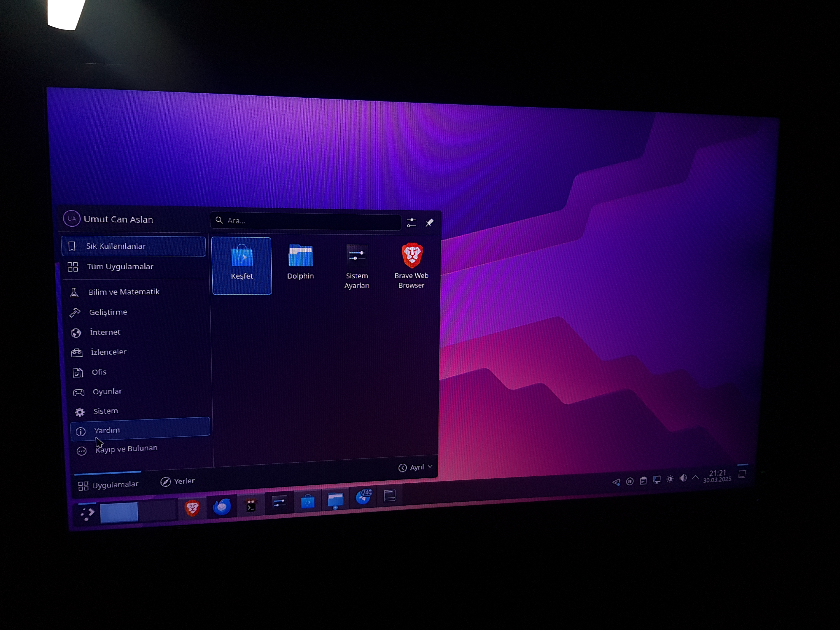This screenshot has height=630, width=840.
Task: Click the window icon in the taskbar
Action: point(390,496)
